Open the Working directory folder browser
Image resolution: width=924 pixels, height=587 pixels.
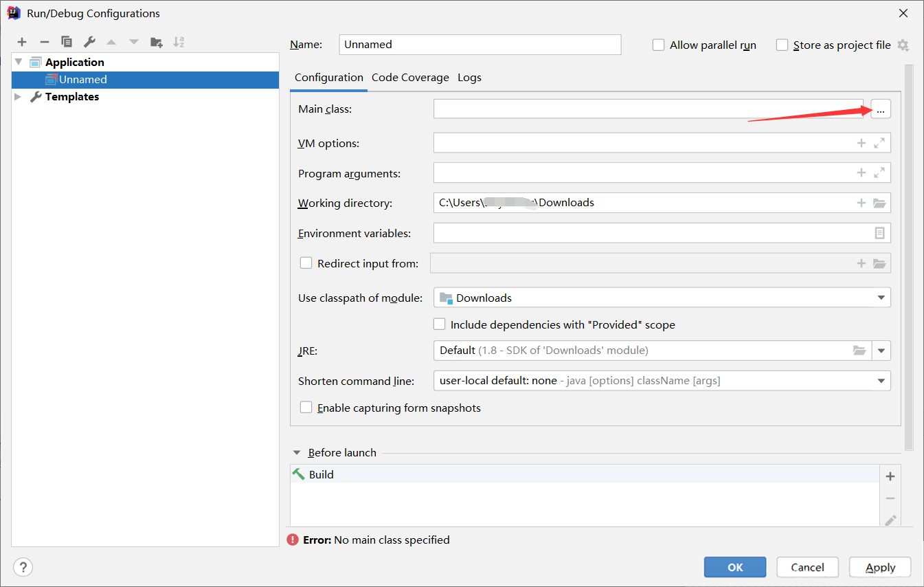tap(879, 203)
